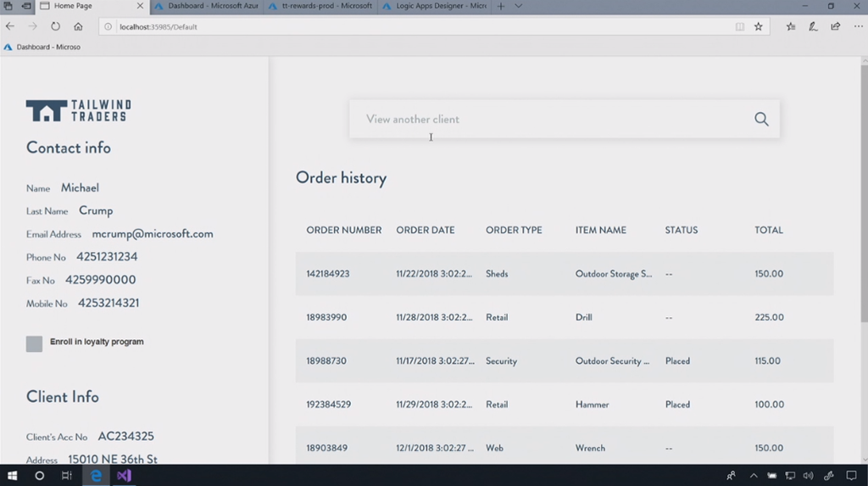
Task: Select order number 18903849
Action: pyautogui.click(x=327, y=448)
